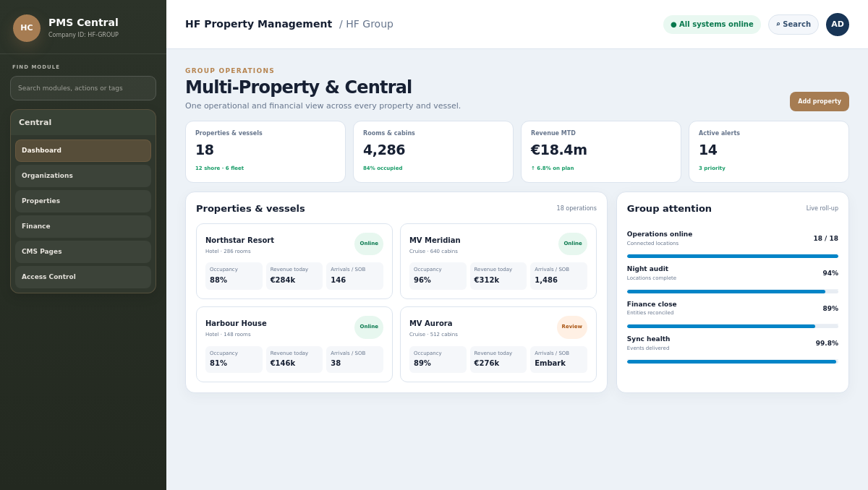
Task: Open the Revenue MTD stat card
Action: point(601,152)
